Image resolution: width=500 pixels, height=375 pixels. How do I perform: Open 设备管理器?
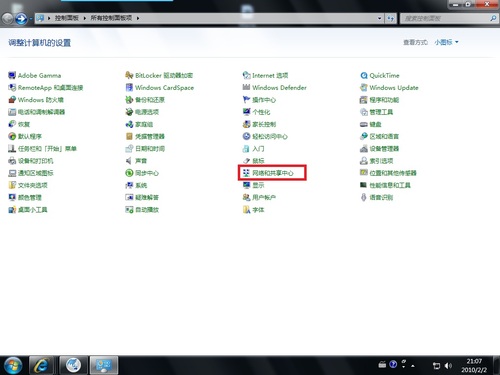pos(379,149)
